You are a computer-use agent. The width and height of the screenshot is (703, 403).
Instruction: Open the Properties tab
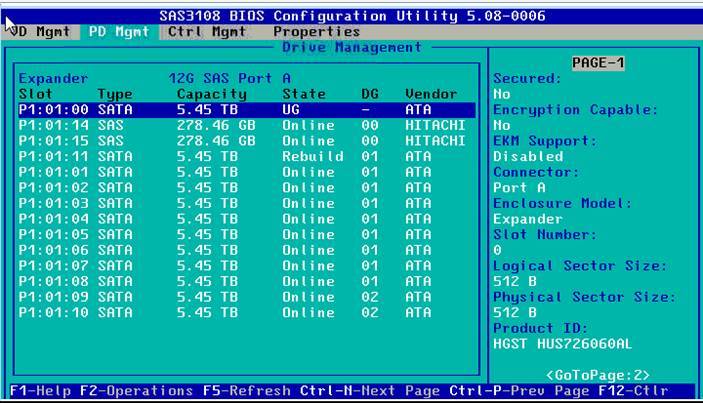317,32
